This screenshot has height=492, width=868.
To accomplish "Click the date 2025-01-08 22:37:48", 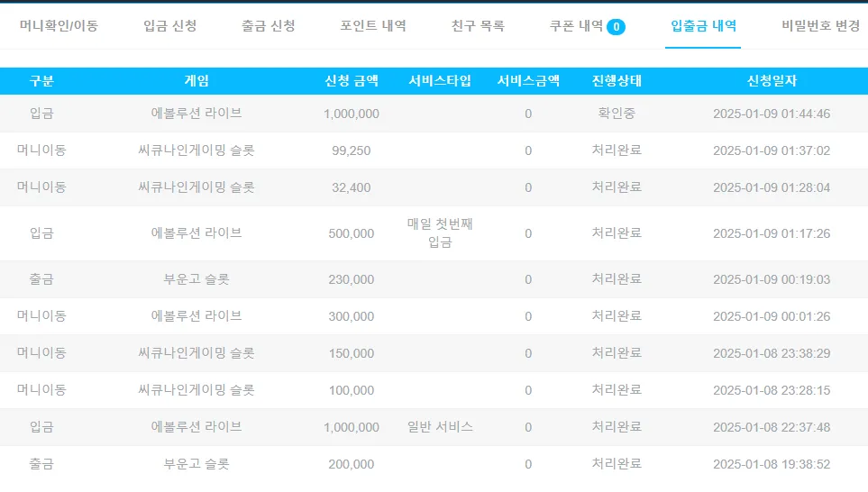I will coord(772,428).
